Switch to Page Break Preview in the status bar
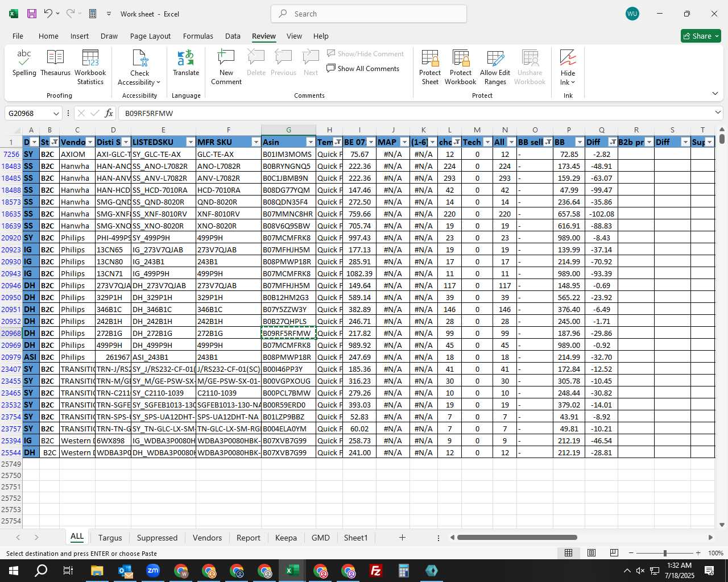Image resolution: width=728 pixels, height=582 pixels. (x=614, y=553)
